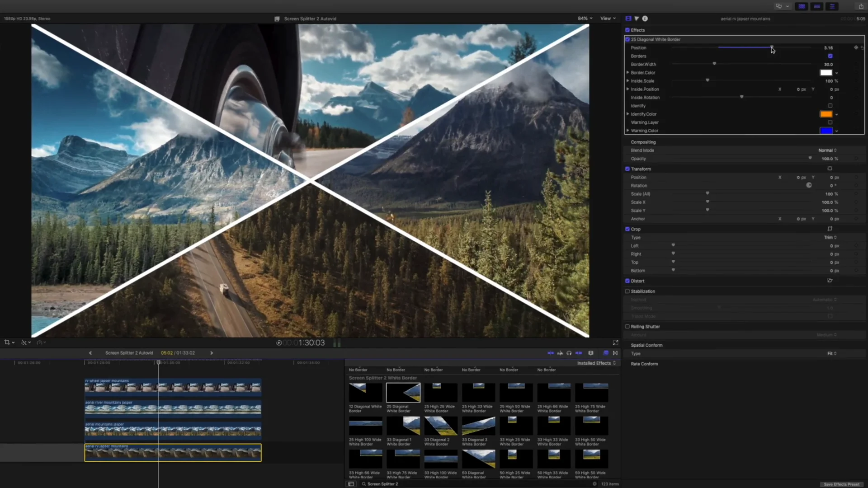Click the Save Effects Preset button
The width and height of the screenshot is (868, 488).
[842, 484]
